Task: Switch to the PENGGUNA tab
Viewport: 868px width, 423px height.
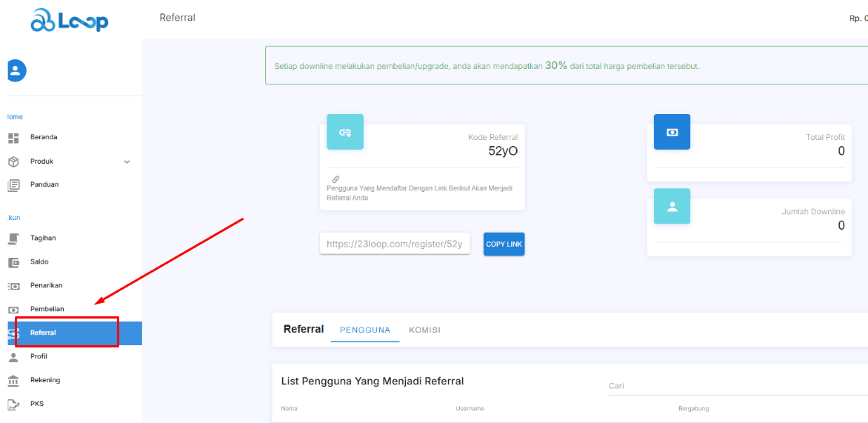Action: (x=365, y=330)
